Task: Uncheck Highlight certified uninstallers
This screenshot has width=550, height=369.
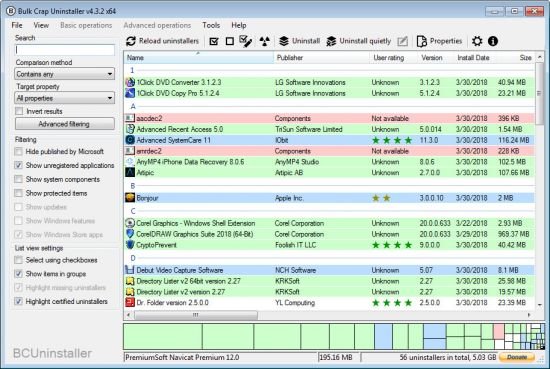Action: tap(18, 301)
